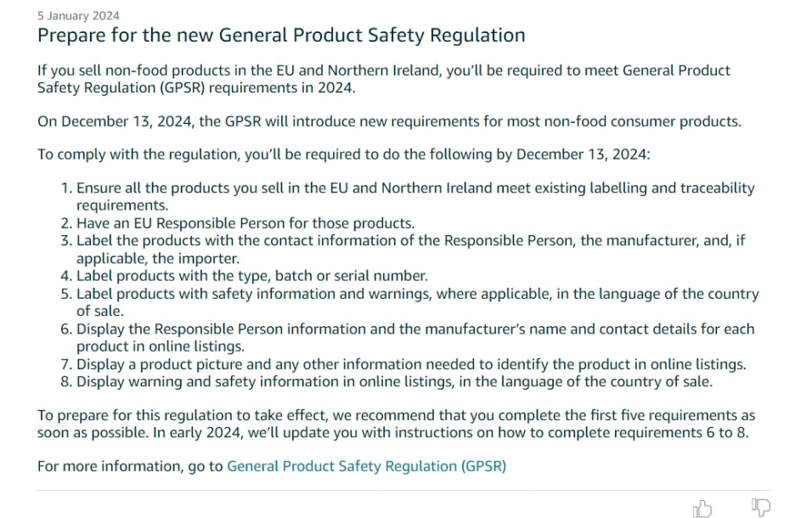The image size is (812, 518).
Task: Click the paragraph starting "If you sell non-food products"
Action: coord(384,79)
